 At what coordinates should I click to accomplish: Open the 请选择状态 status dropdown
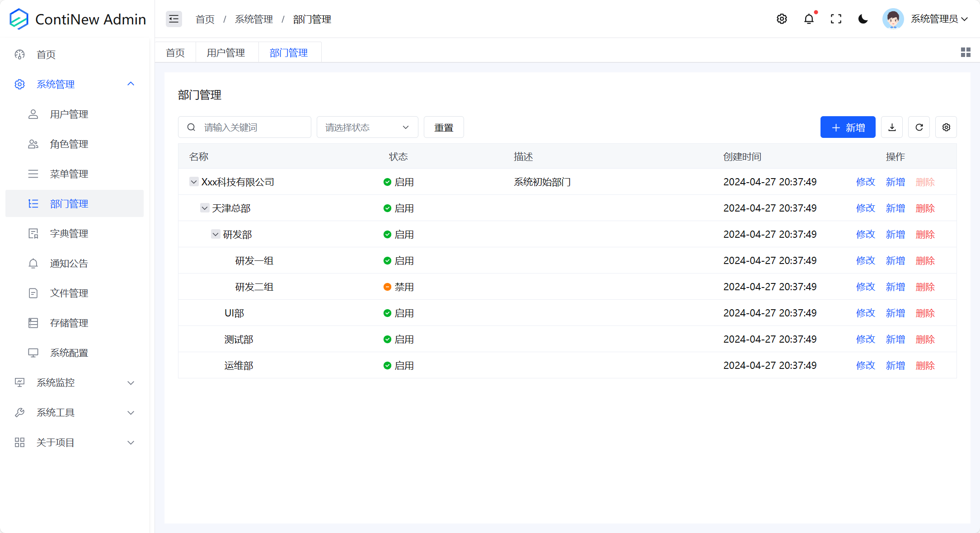click(367, 127)
